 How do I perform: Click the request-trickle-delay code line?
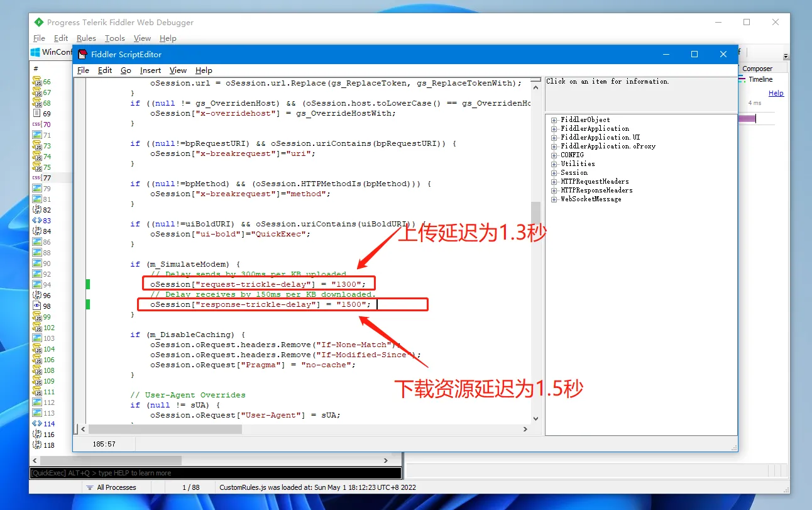pos(258,284)
